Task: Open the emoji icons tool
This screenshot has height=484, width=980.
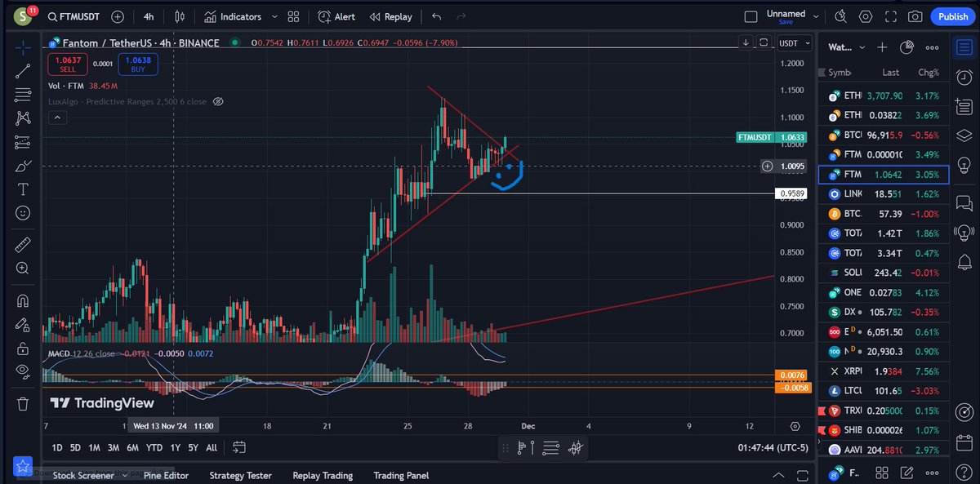Action: (23, 213)
